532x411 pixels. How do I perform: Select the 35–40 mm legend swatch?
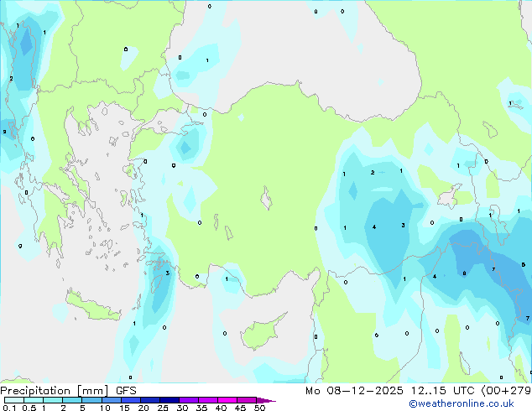coord(208,400)
